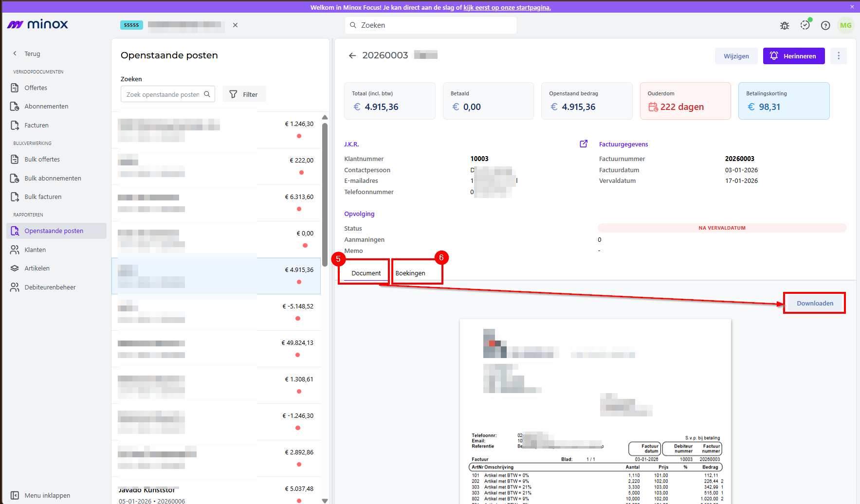The image size is (860, 504).
Task: Select the € 2.892,86 open item
Action: tap(216, 458)
